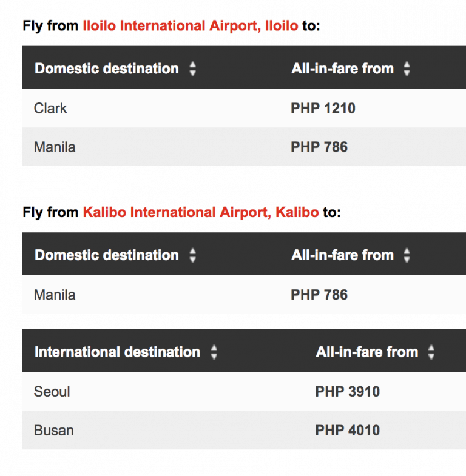Select the Seoul destination cell

52,392
